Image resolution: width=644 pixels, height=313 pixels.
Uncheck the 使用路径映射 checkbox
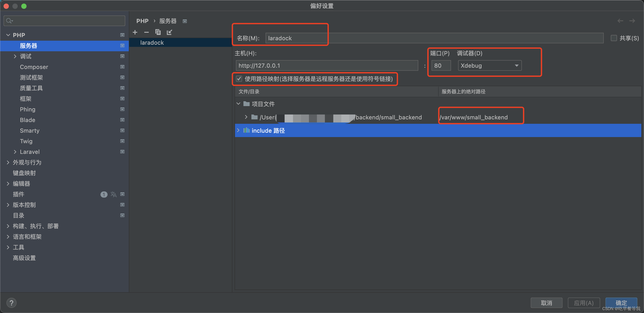coord(239,79)
